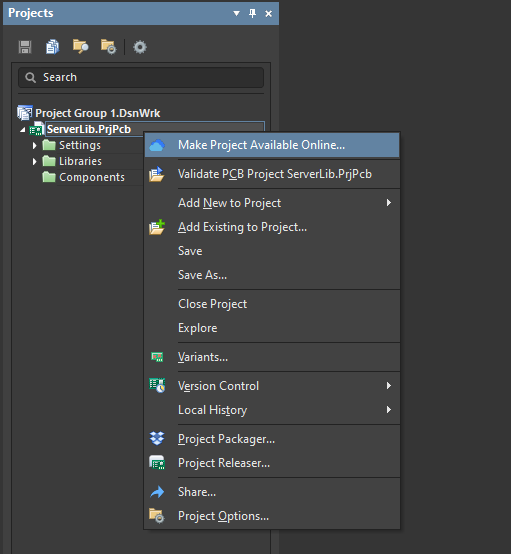Click the Projects panel dropdown triangle
511x554 pixels.
click(236, 13)
